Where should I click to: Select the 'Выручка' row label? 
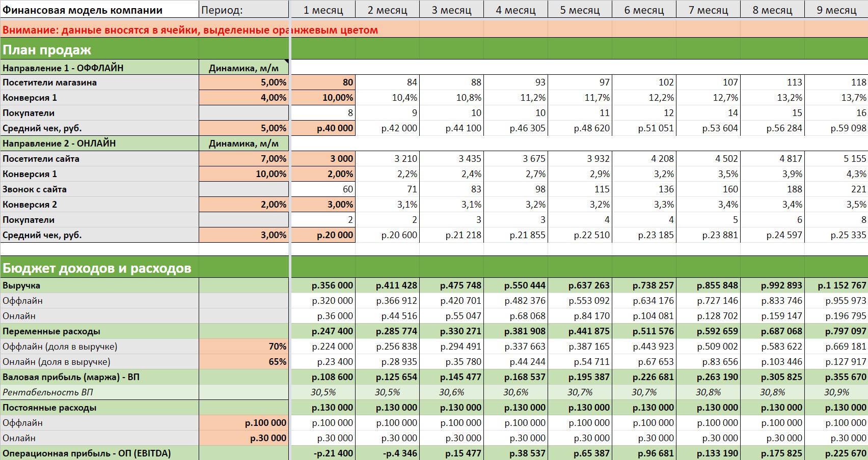[99, 285]
